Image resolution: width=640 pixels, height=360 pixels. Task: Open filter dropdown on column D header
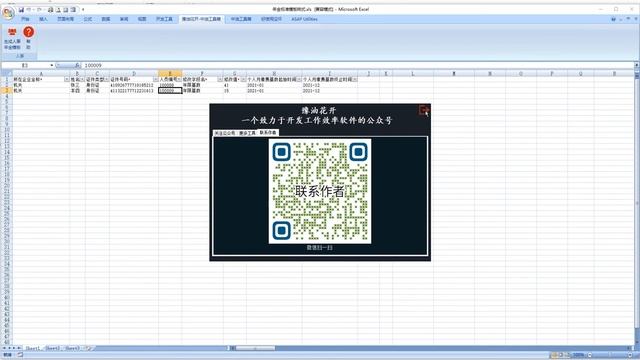(x=156, y=79)
